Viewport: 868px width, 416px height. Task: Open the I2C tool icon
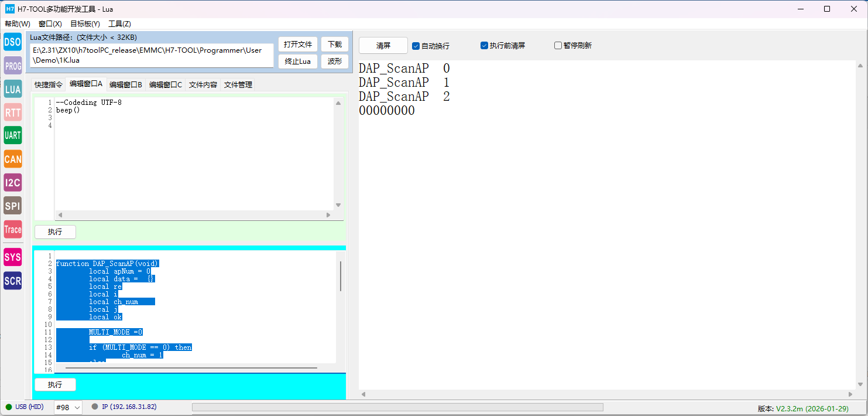click(x=12, y=182)
